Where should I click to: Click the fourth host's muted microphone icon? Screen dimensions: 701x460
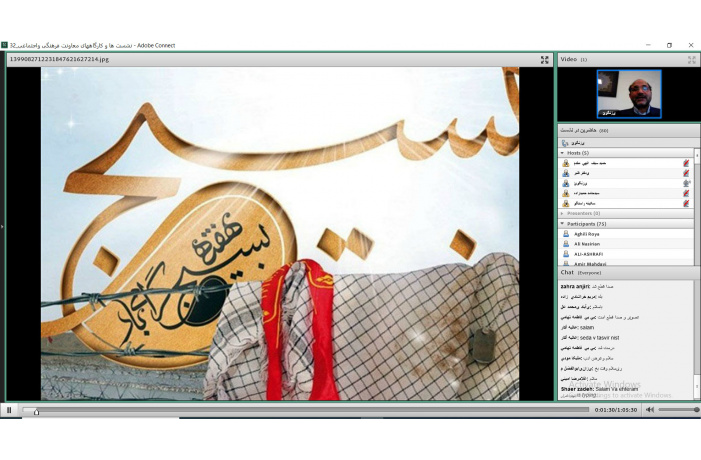click(686, 193)
